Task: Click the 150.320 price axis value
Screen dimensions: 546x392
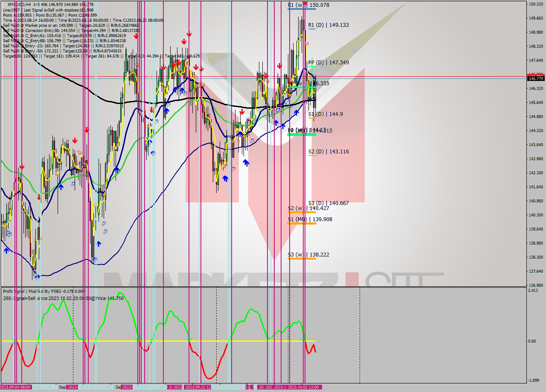Action: 536,4
